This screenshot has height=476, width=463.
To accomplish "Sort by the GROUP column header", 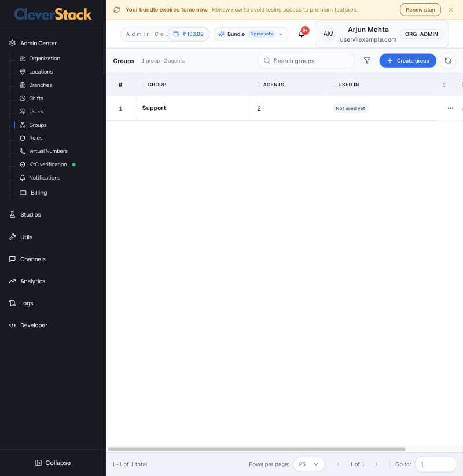I will pos(157,85).
